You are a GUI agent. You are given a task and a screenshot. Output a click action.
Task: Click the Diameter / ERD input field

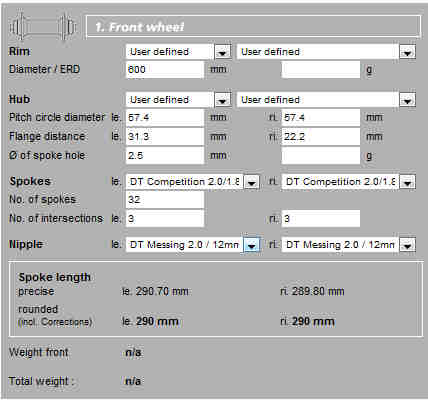click(165, 70)
